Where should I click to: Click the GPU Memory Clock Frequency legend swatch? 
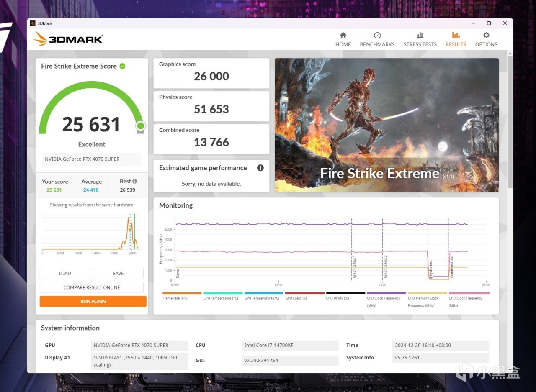click(x=427, y=293)
